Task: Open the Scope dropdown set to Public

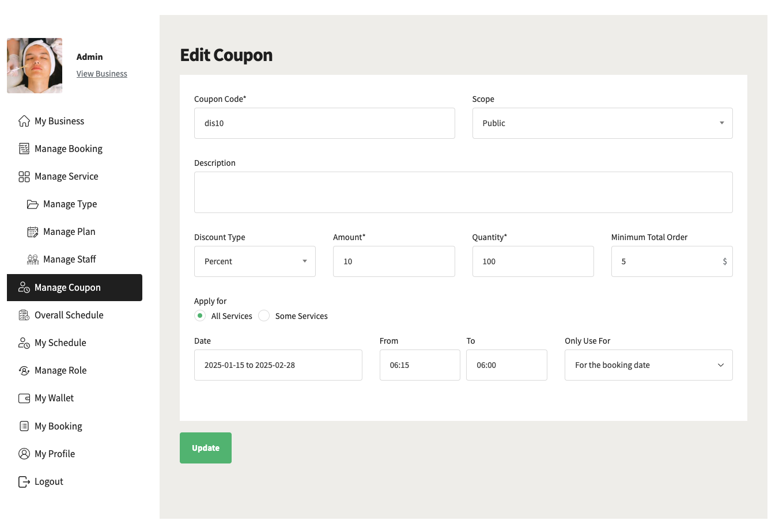Action: pos(602,123)
